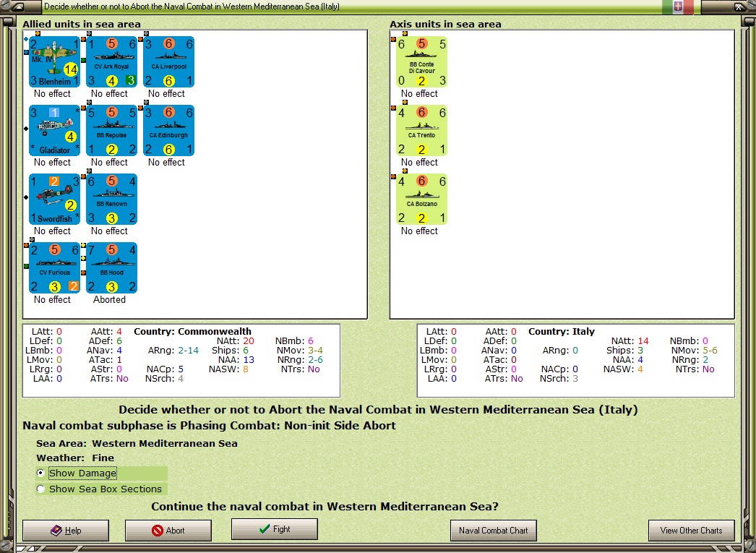Click 'Country: Italy' label

tap(561, 331)
